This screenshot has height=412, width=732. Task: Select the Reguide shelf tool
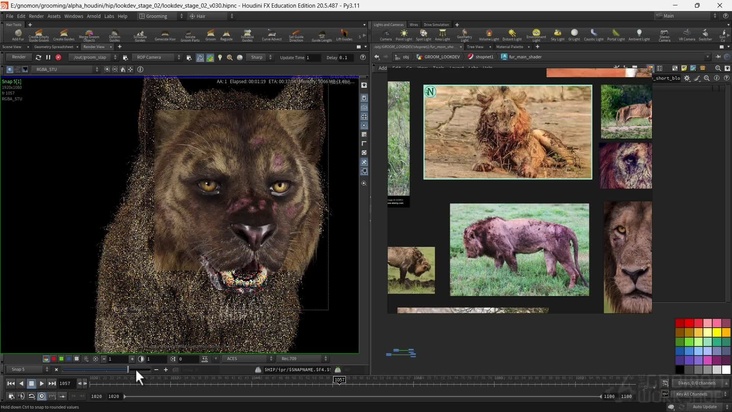click(226, 35)
